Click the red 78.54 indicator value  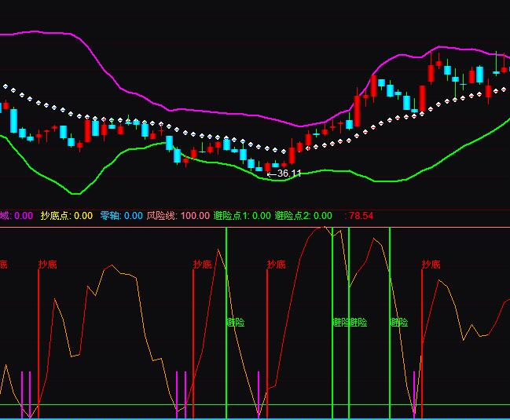(x=359, y=215)
